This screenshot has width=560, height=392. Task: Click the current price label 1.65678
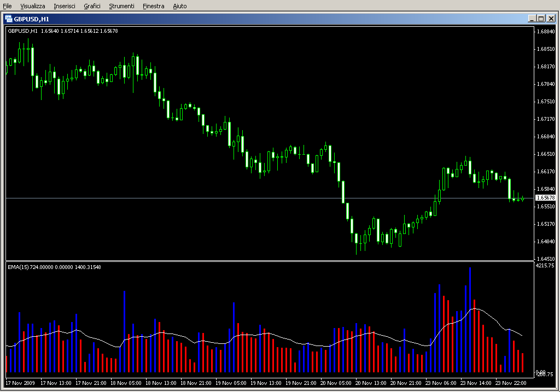tap(546, 198)
